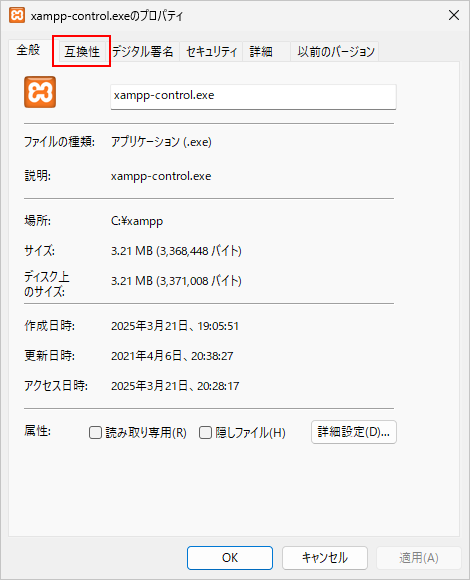Switch to the セキュリティ tab
This screenshot has height=580, width=470.
211,51
